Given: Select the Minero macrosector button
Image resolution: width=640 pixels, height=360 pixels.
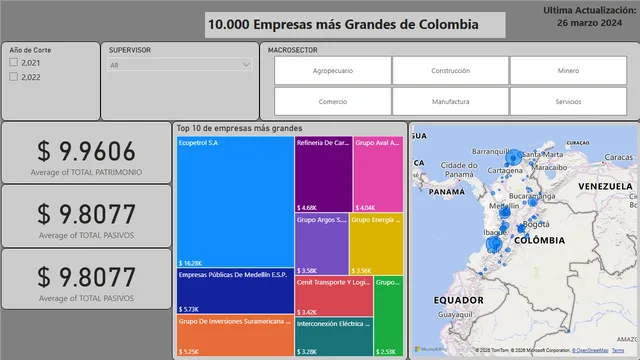Looking at the screenshot, I should coord(568,71).
